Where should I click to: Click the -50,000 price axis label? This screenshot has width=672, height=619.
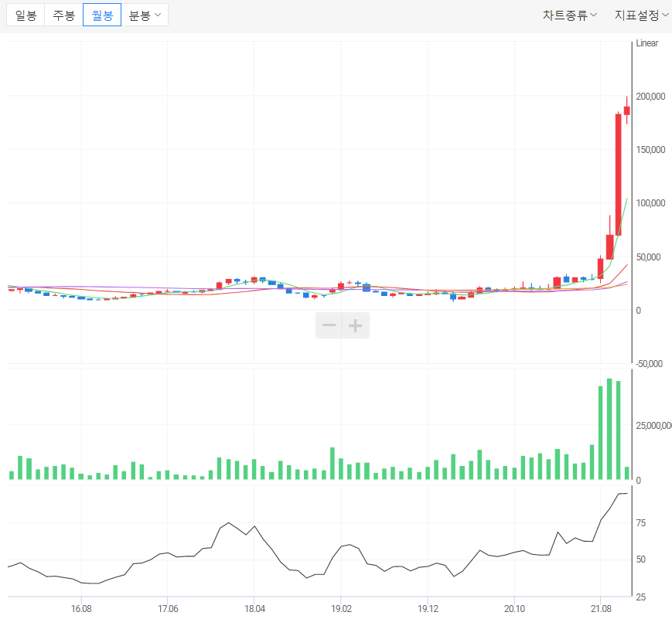pos(650,364)
